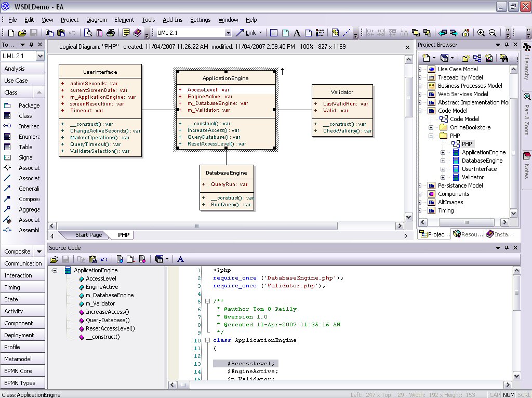This screenshot has width=532, height=398.
Task: Click the paste icon in Source Code toolbar
Action: coord(92,260)
